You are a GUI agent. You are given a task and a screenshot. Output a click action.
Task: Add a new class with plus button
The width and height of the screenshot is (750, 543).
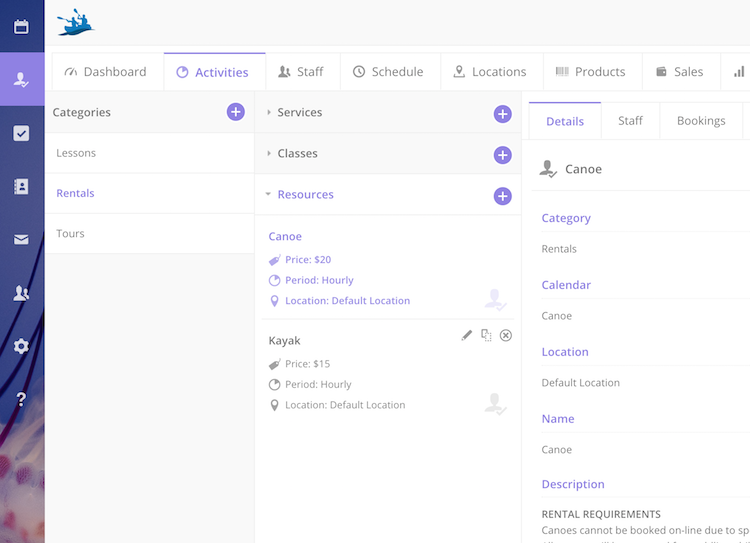pyautogui.click(x=502, y=155)
